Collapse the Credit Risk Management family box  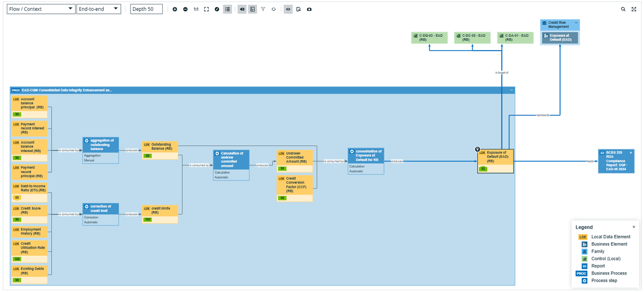coord(576,23)
